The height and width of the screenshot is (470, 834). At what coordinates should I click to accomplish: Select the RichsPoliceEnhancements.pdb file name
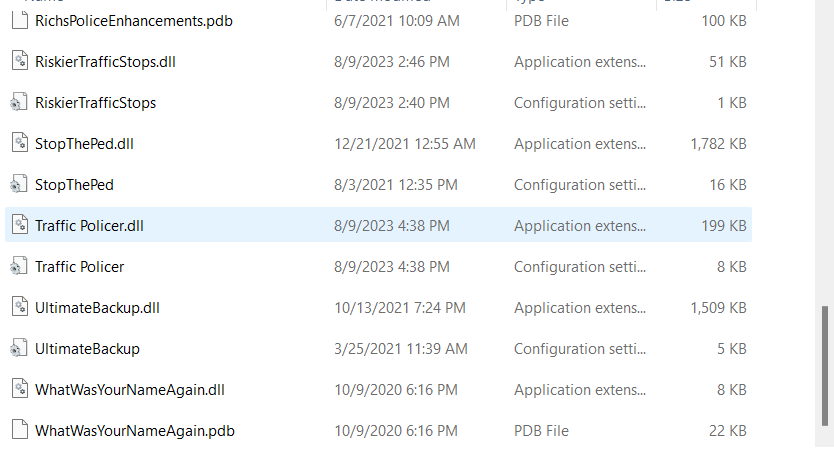pyautogui.click(x=134, y=20)
